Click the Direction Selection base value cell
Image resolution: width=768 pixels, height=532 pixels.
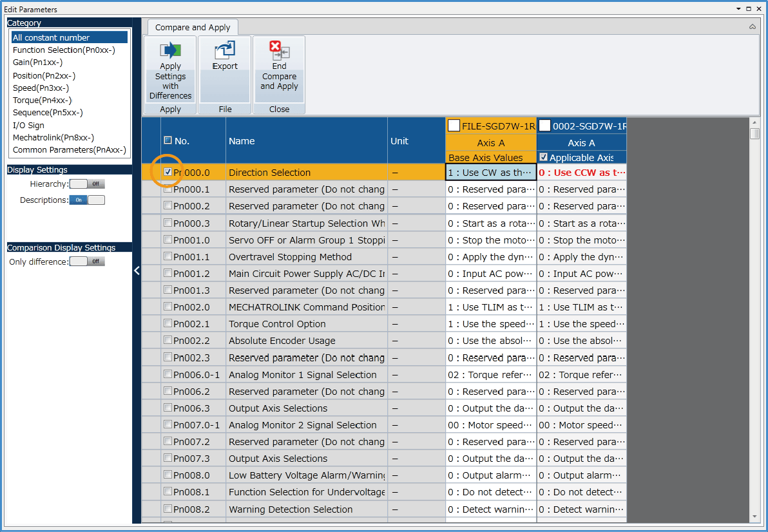[x=490, y=173]
